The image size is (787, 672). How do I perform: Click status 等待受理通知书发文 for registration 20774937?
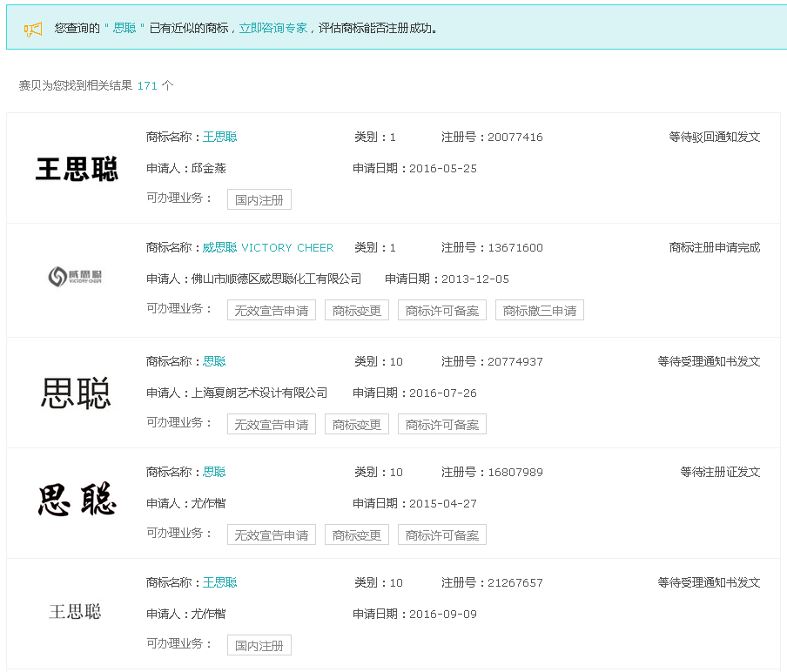pyautogui.click(x=710, y=361)
